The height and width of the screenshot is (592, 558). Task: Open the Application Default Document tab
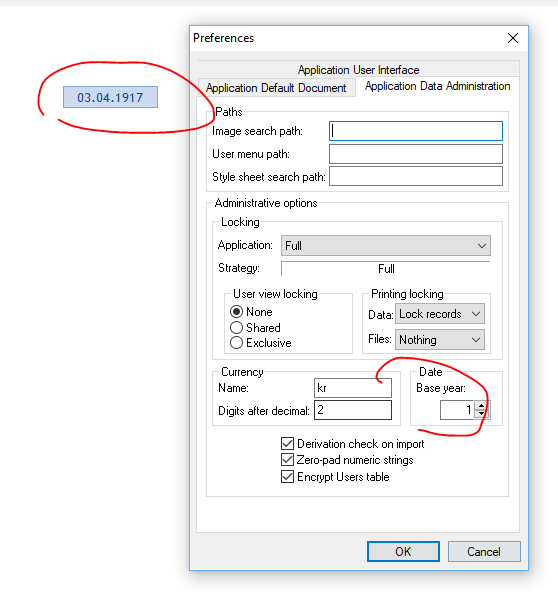tap(276, 88)
